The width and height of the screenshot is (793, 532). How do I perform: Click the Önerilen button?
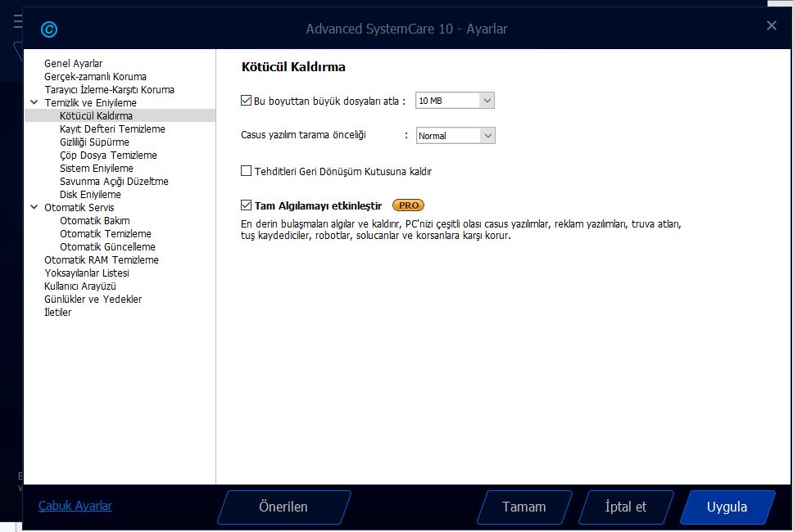click(x=283, y=507)
